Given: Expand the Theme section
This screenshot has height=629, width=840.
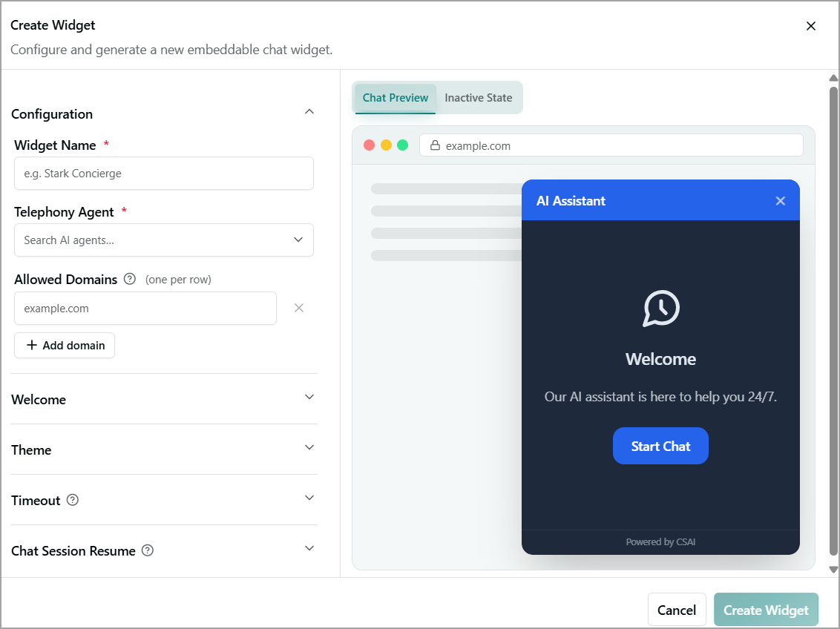Looking at the screenshot, I should [164, 449].
